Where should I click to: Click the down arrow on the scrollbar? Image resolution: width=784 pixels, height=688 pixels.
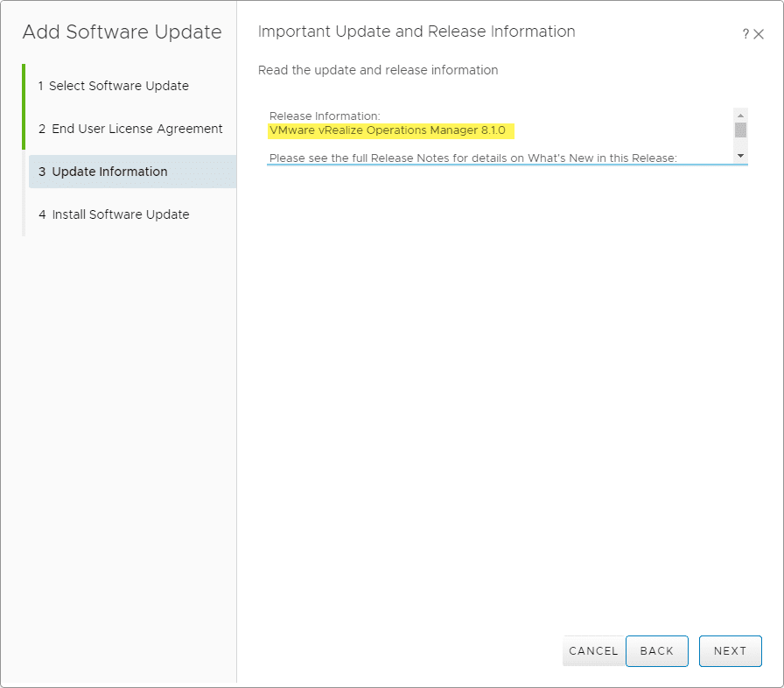[x=739, y=155]
